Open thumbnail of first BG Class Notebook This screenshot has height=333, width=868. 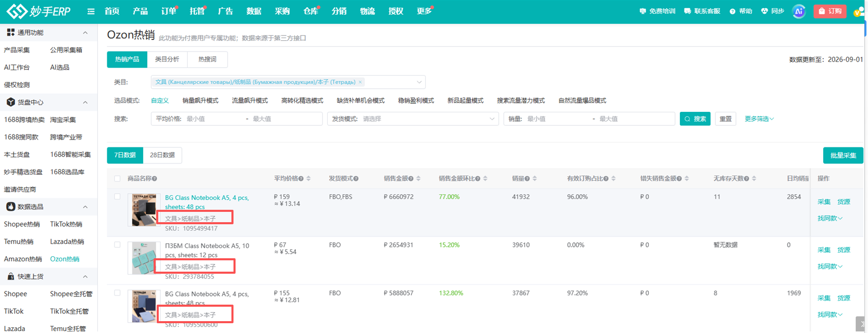144,210
